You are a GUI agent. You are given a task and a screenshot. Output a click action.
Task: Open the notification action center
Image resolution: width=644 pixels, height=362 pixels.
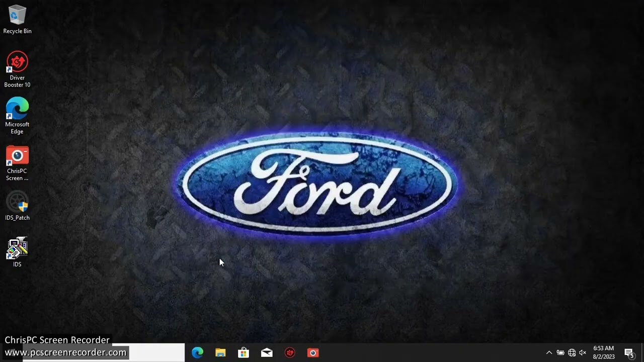pos(629,353)
